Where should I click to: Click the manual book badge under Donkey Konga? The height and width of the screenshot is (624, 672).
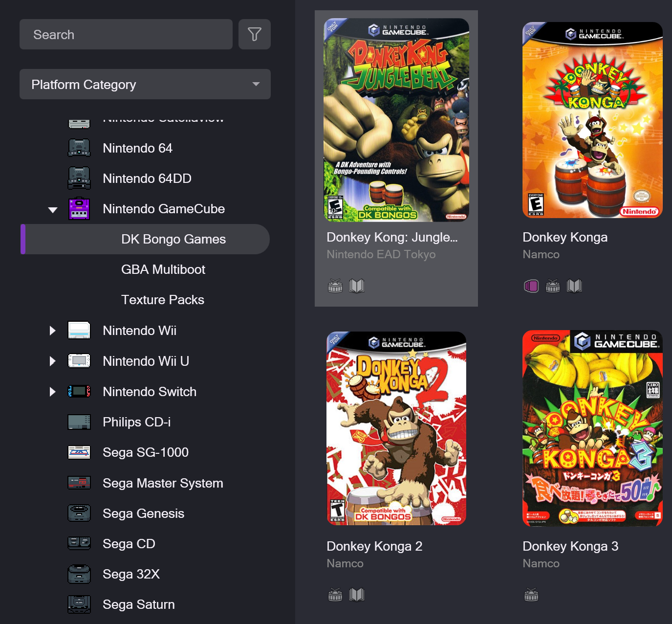click(x=574, y=286)
